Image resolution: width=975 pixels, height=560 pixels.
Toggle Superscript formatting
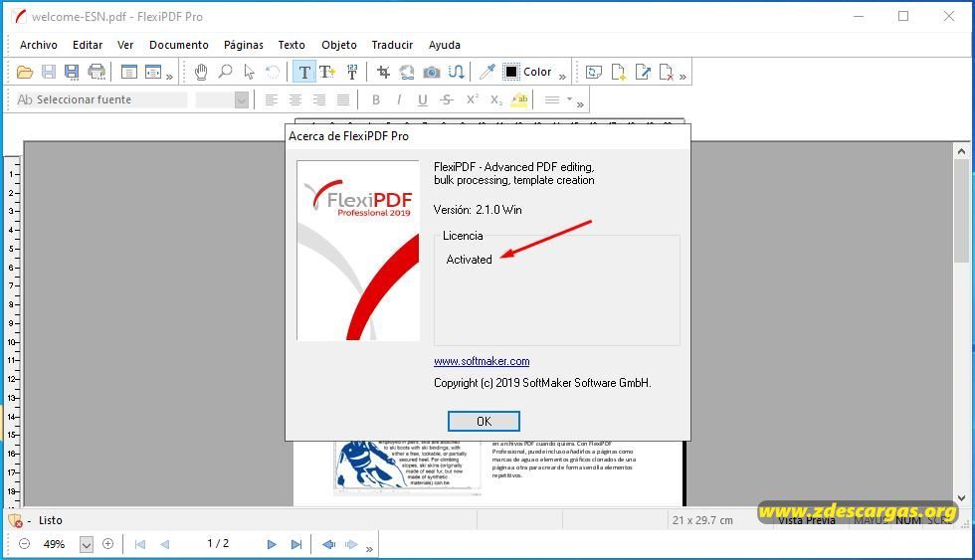pos(472,98)
